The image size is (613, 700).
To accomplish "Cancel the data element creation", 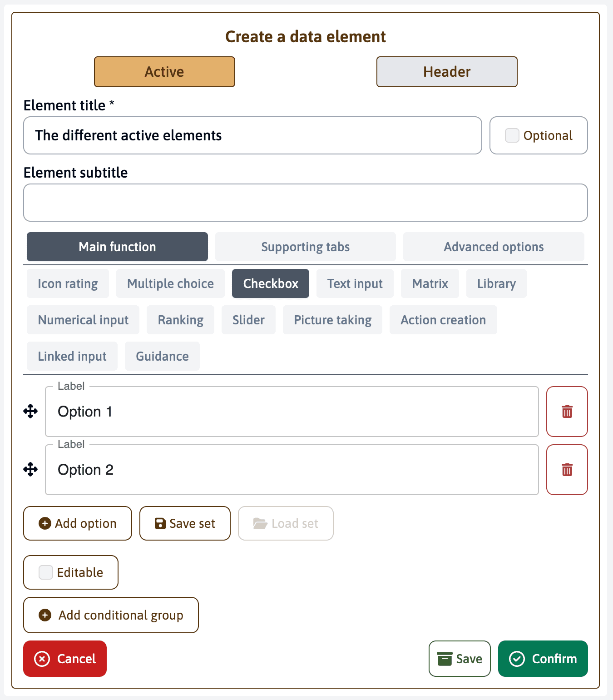I will [x=65, y=659].
